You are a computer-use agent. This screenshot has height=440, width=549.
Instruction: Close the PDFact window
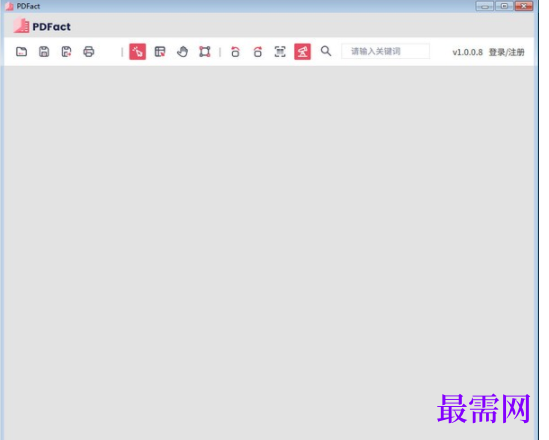(524, 6)
